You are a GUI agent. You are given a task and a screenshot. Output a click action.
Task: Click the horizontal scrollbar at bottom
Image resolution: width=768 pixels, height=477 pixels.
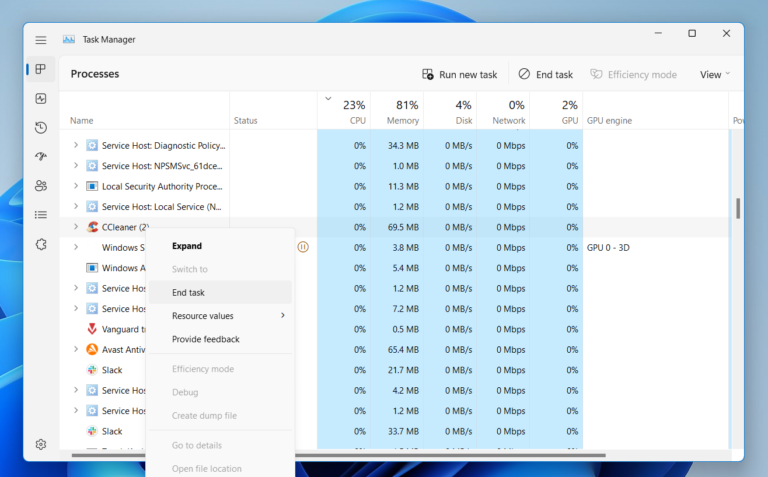(x=338, y=455)
